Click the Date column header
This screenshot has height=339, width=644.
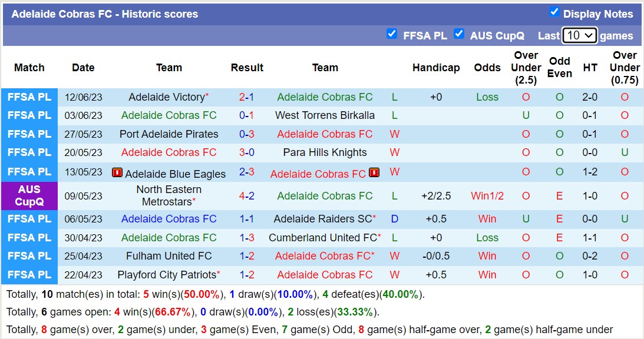(83, 68)
